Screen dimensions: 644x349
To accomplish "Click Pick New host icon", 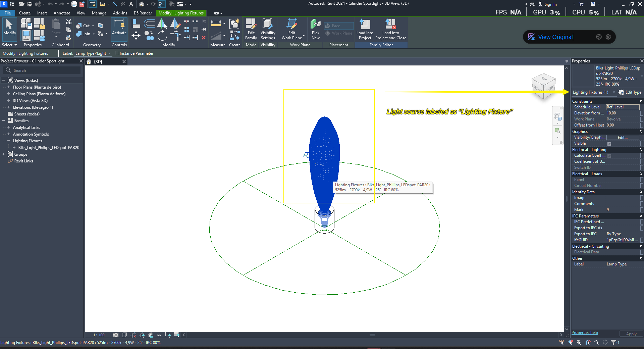I will (x=315, y=29).
